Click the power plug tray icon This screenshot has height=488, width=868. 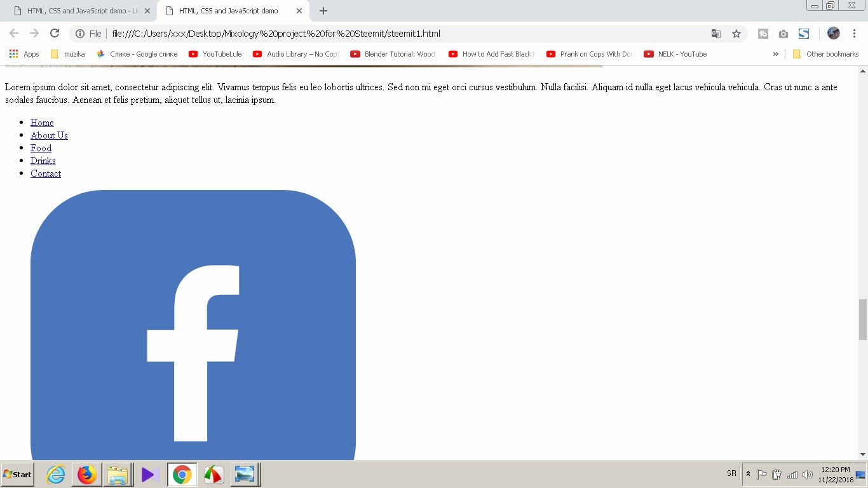click(776, 475)
